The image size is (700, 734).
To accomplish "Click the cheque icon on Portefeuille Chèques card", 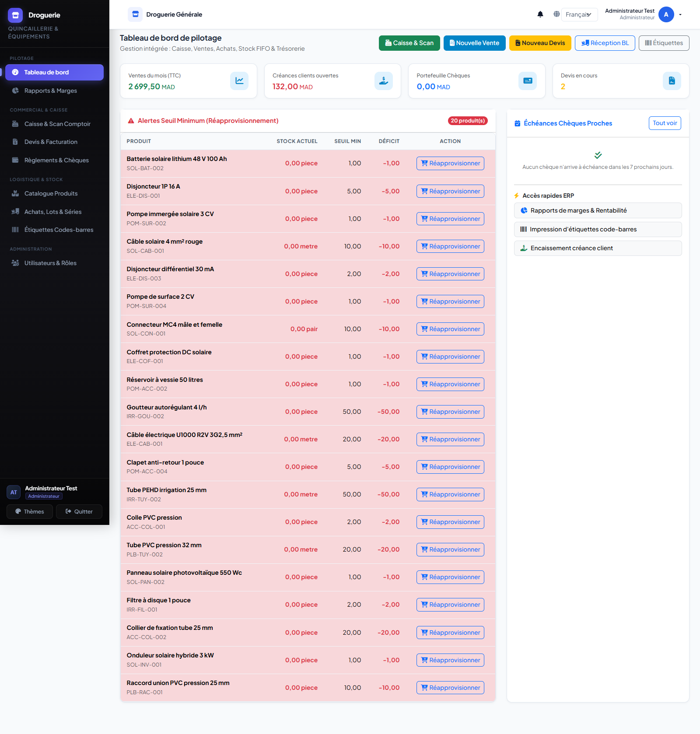I will pos(528,81).
